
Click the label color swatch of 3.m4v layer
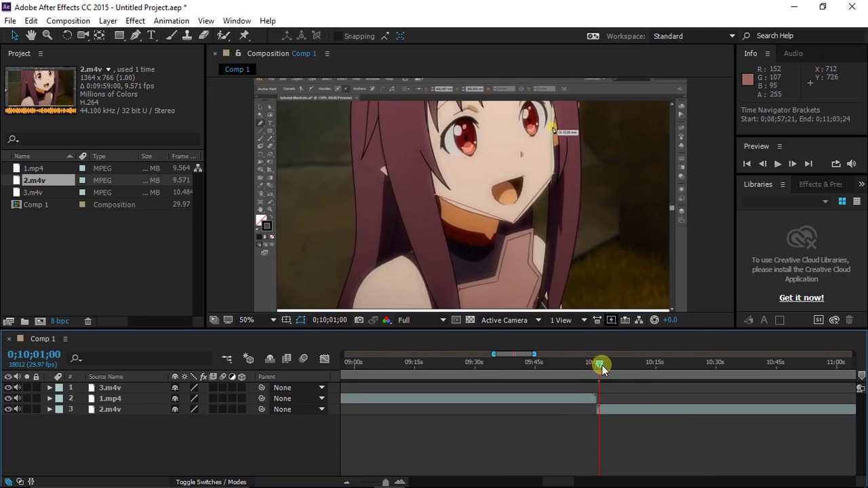59,388
